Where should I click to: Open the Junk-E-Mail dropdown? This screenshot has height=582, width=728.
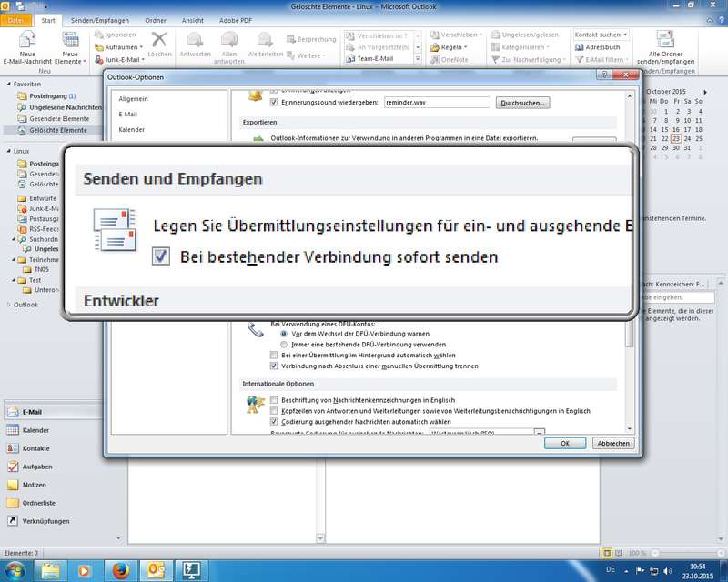120,59
